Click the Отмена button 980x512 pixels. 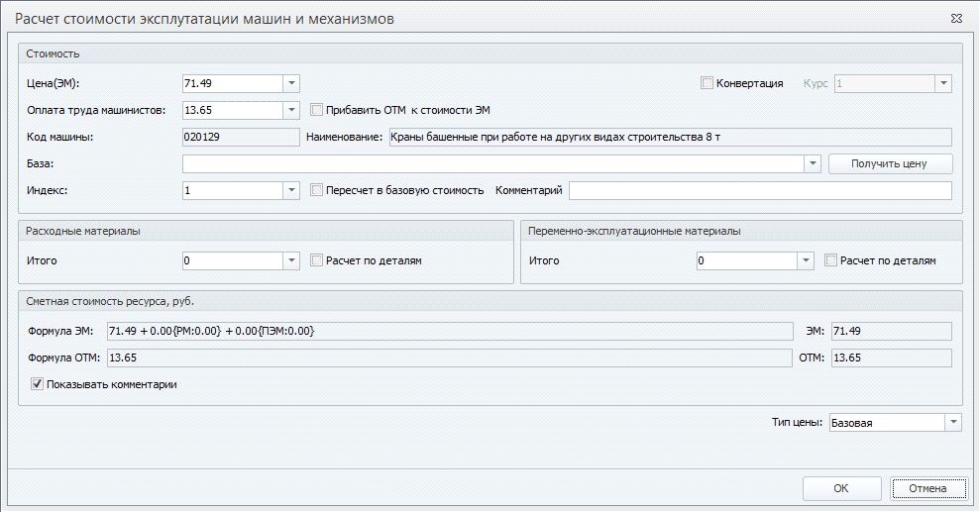pos(926,488)
